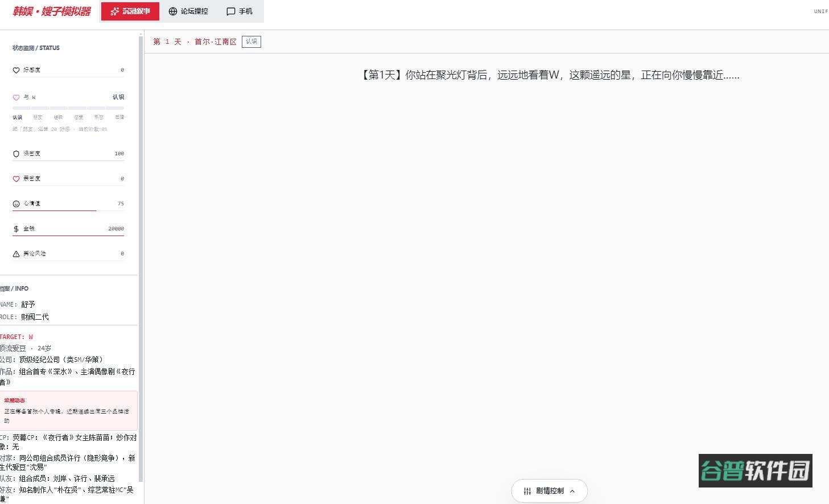This screenshot has height=504, width=829.
Task: Click the 金钱 red progress bar
Action: pos(68,236)
